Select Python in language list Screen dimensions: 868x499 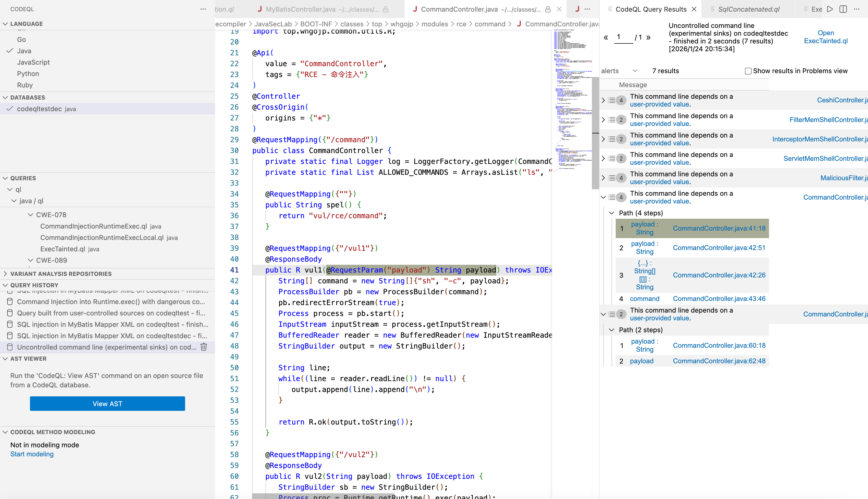coord(28,74)
